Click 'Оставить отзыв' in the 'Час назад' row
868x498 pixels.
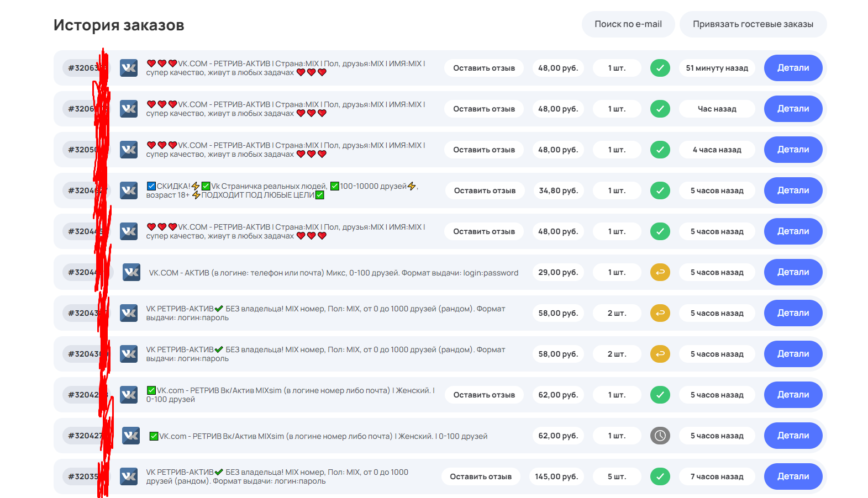pyautogui.click(x=484, y=109)
